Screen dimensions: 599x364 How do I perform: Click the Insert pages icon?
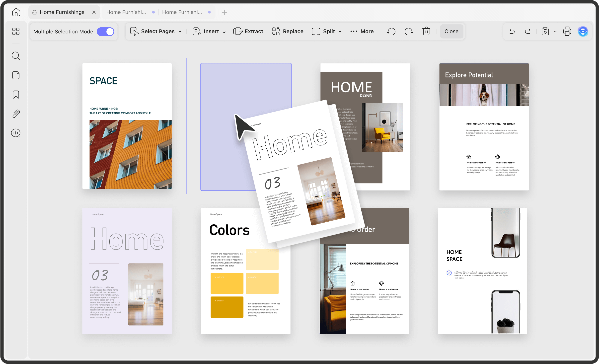197,31
